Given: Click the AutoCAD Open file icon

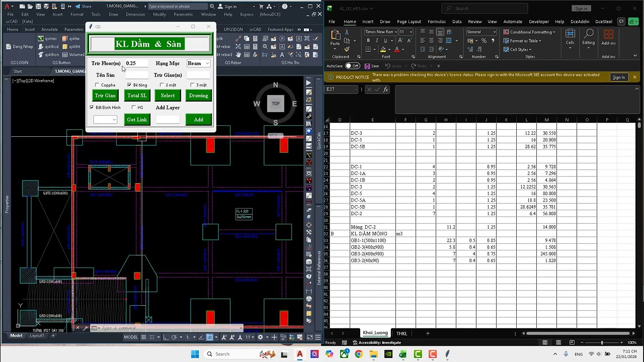Looking at the screenshot, I should [31, 7].
